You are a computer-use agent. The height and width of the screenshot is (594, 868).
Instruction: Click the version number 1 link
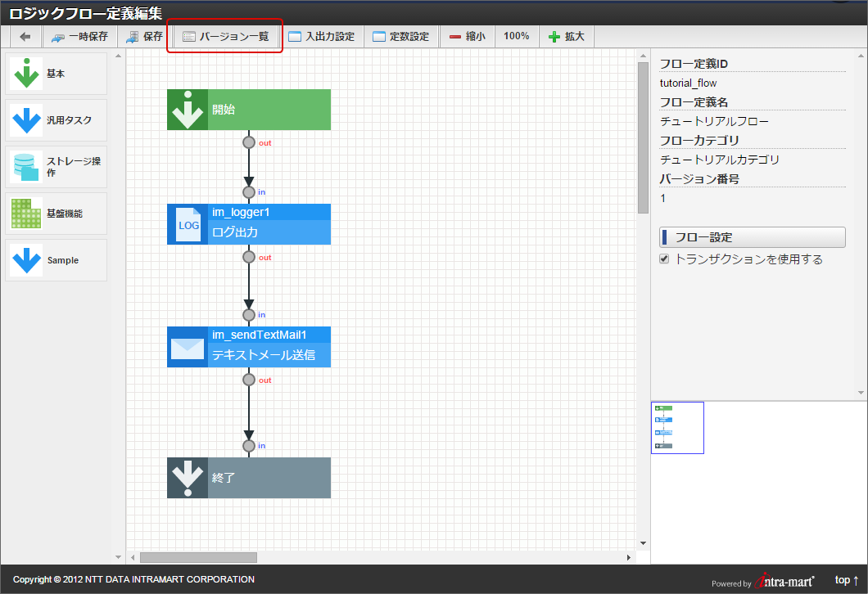[662, 198]
